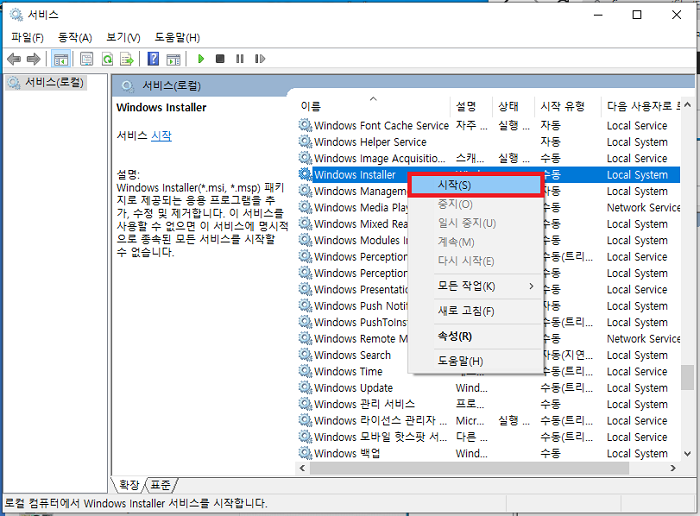Open the 보기(V) menu
700x516 pixels.
tap(122, 37)
